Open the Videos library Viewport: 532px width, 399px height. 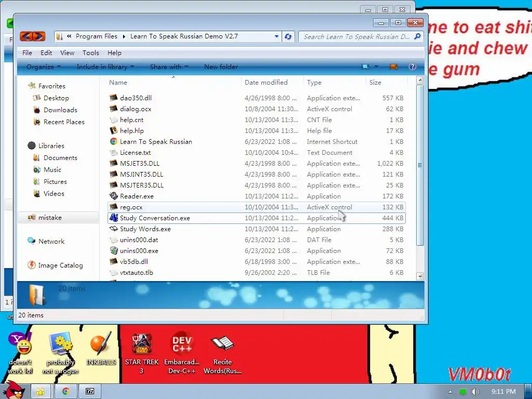(x=54, y=193)
